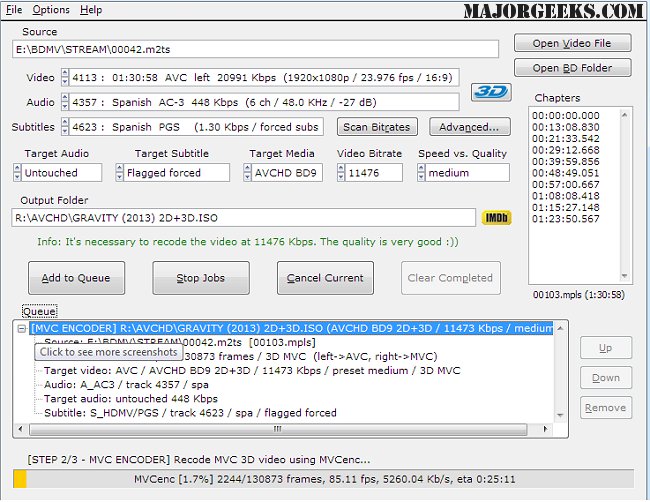
Task: Click the Open Video File button
Action: coord(572,43)
